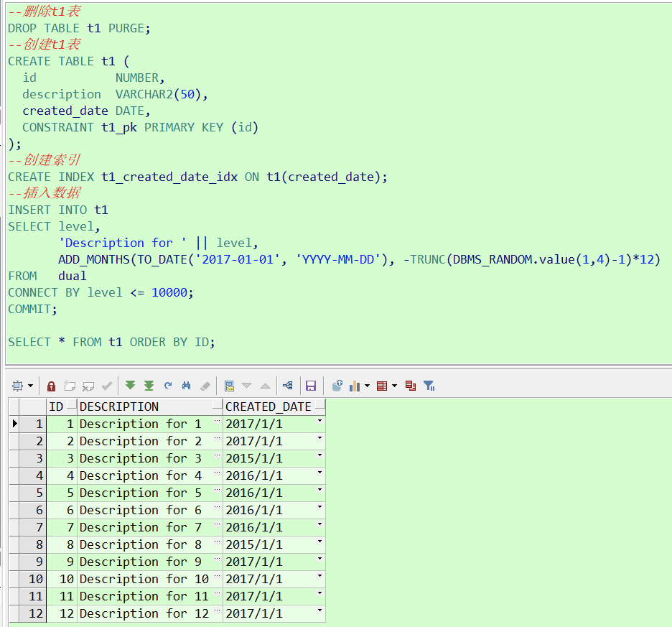The width and height of the screenshot is (672, 627).
Task: Click the 'COMMIT;' line in editor
Action: tap(32, 310)
